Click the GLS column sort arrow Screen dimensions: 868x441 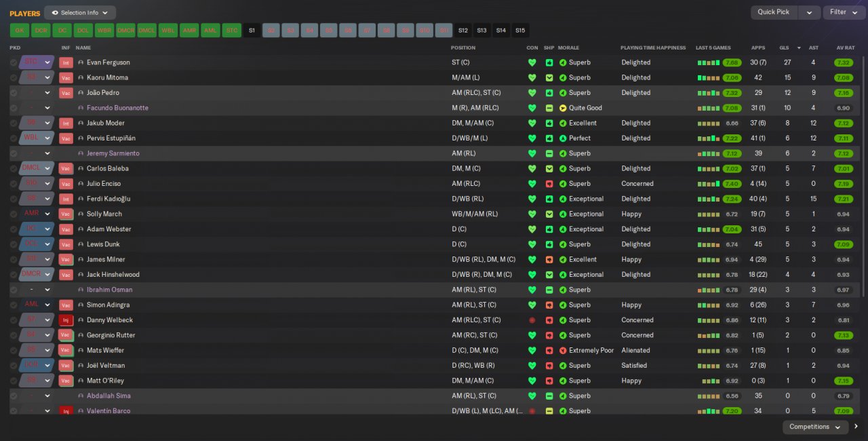tap(799, 47)
